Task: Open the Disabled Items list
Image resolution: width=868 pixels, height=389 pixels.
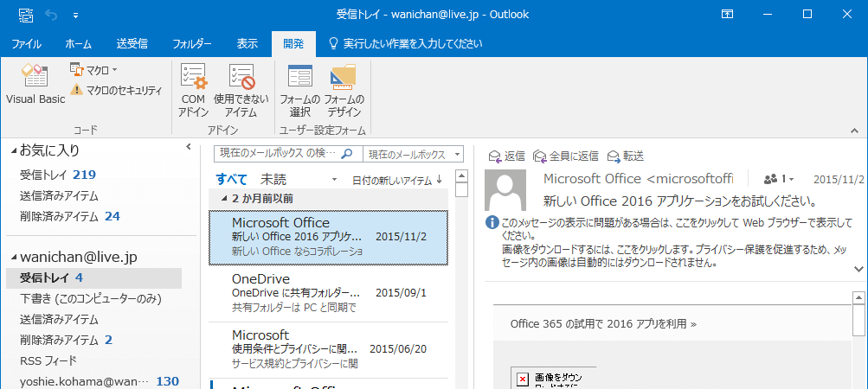Action: (x=241, y=90)
